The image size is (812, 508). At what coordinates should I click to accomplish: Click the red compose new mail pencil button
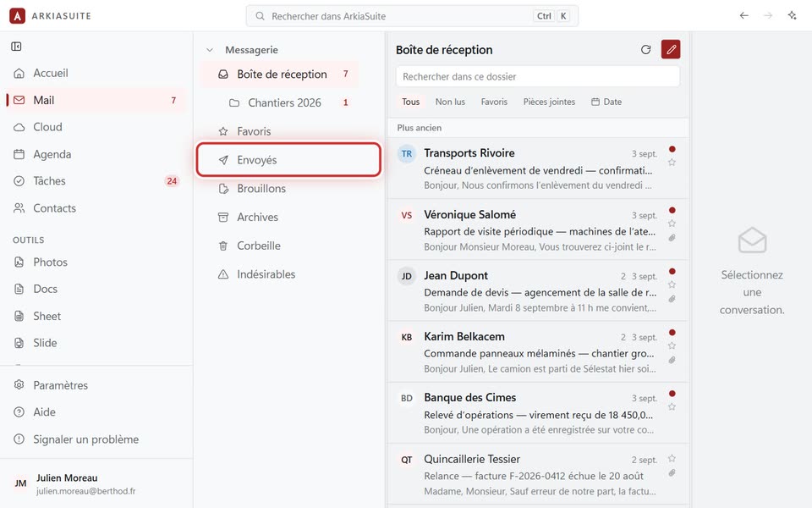point(671,50)
